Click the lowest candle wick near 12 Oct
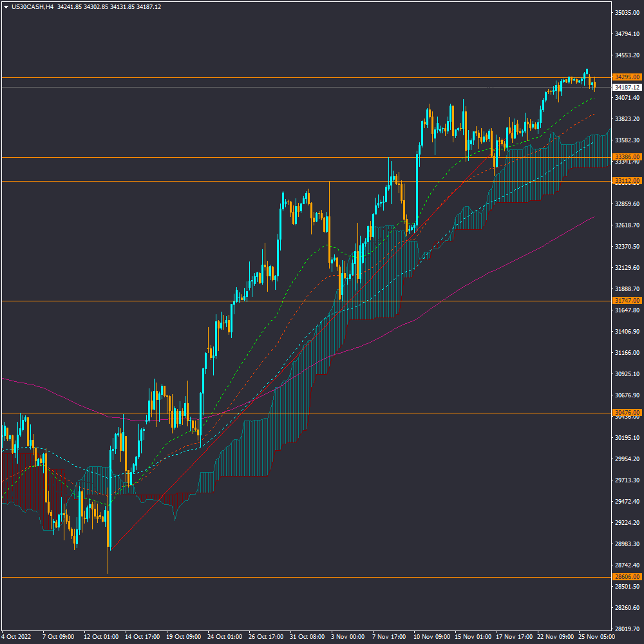 tap(108, 565)
